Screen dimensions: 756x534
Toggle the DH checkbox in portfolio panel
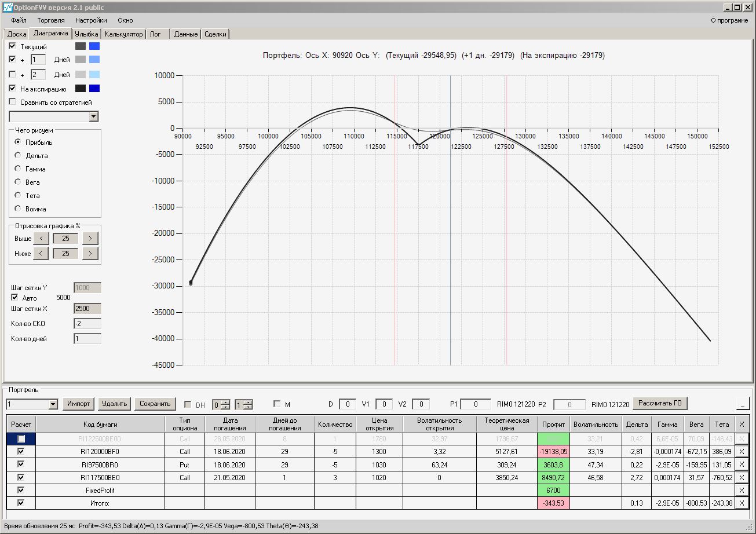[x=188, y=404]
